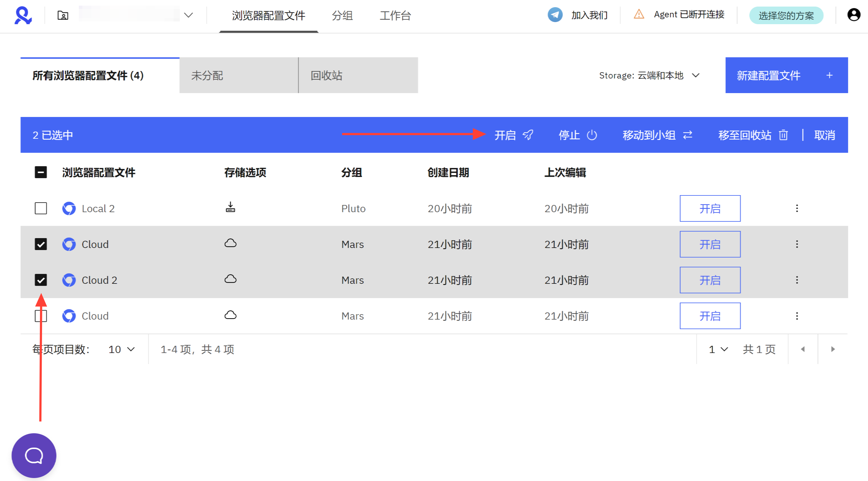Open the 加入我们 link
868x481 pixels.
tap(589, 15)
